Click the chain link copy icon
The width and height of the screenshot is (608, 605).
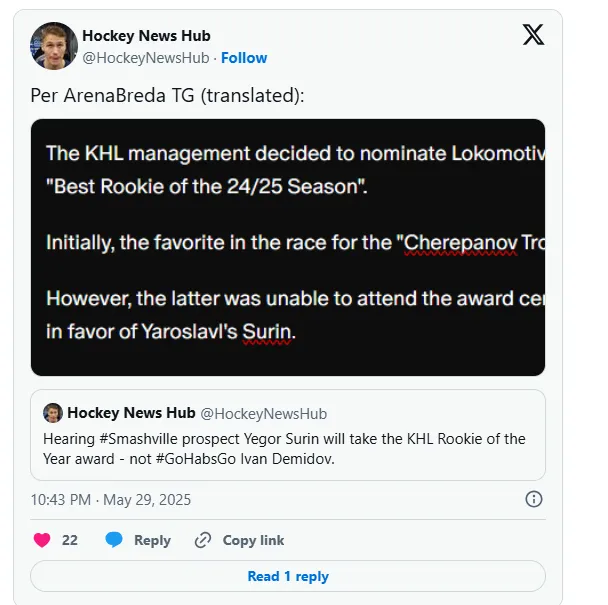tap(202, 540)
